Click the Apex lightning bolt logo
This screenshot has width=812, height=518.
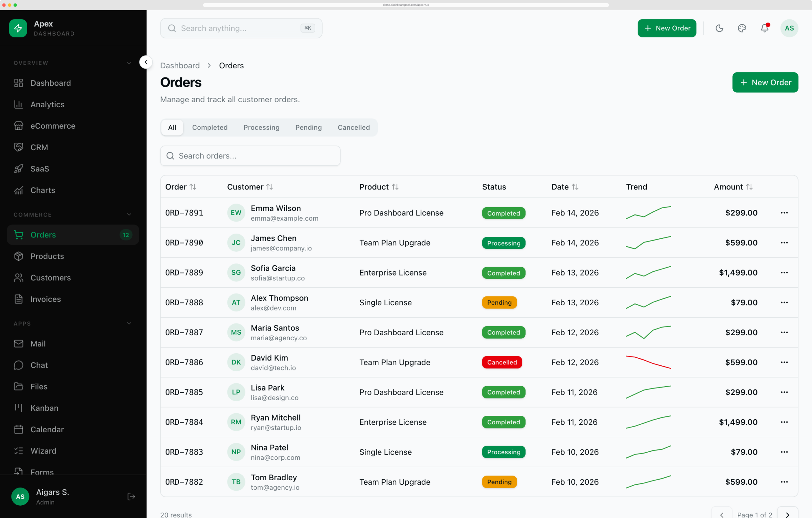(18, 28)
